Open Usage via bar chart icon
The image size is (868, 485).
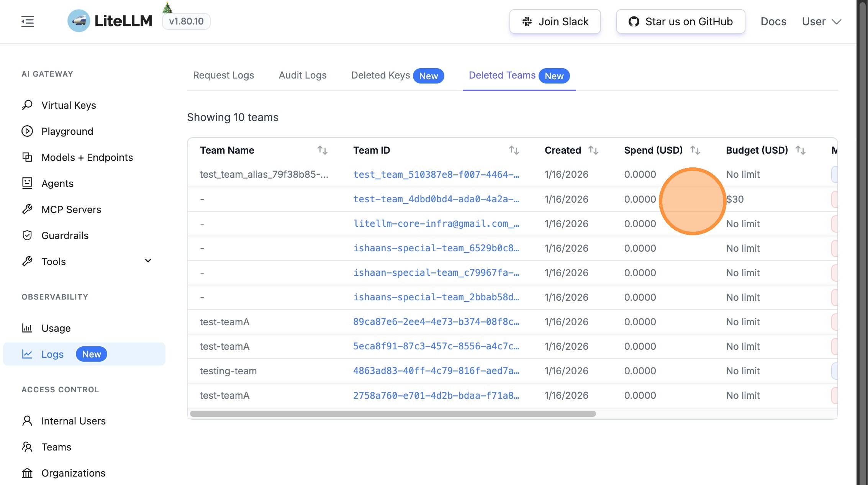tap(27, 328)
